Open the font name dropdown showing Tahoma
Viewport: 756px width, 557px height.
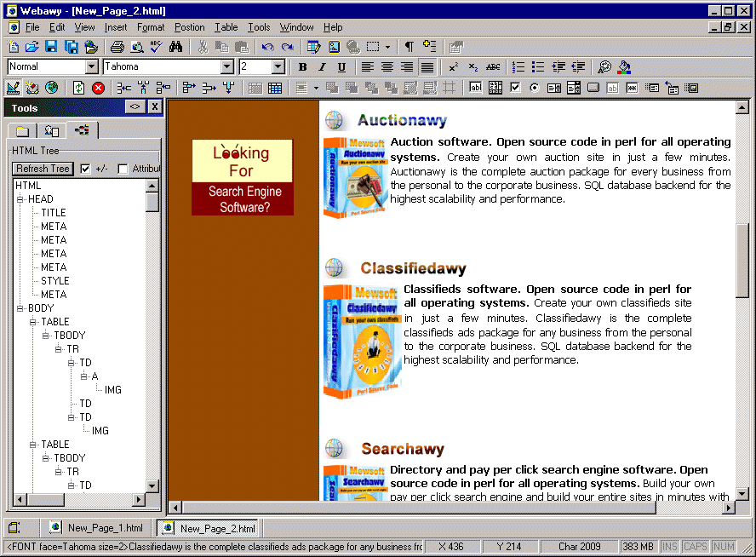click(227, 67)
